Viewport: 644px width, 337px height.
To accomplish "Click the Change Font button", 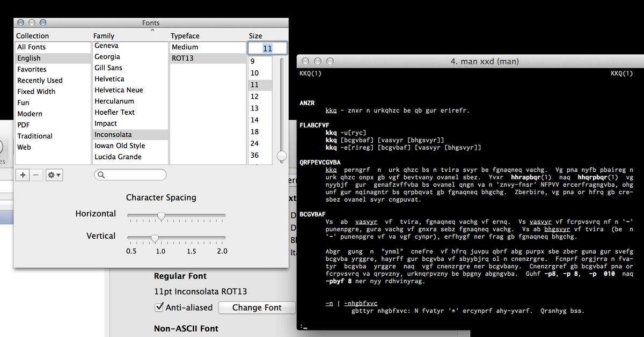I will tap(257, 307).
